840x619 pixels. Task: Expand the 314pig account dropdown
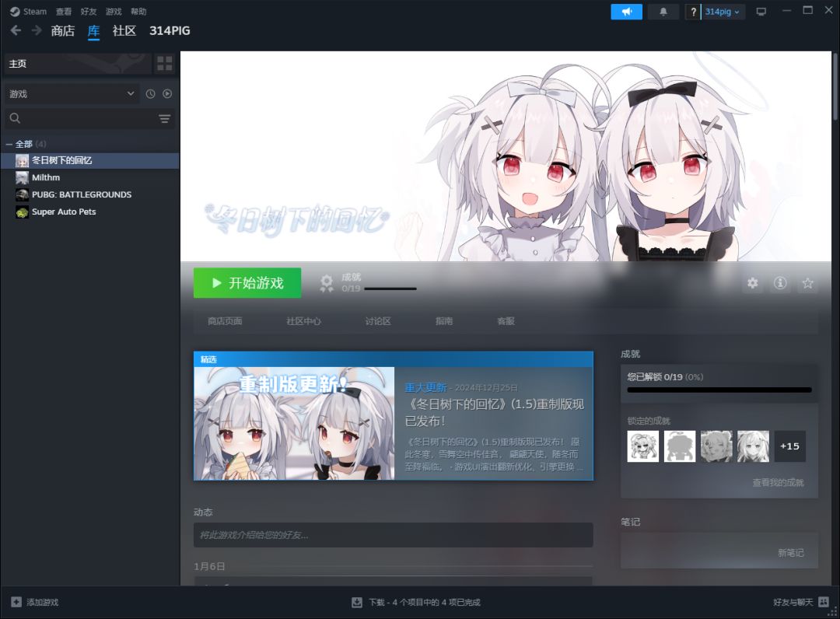723,11
